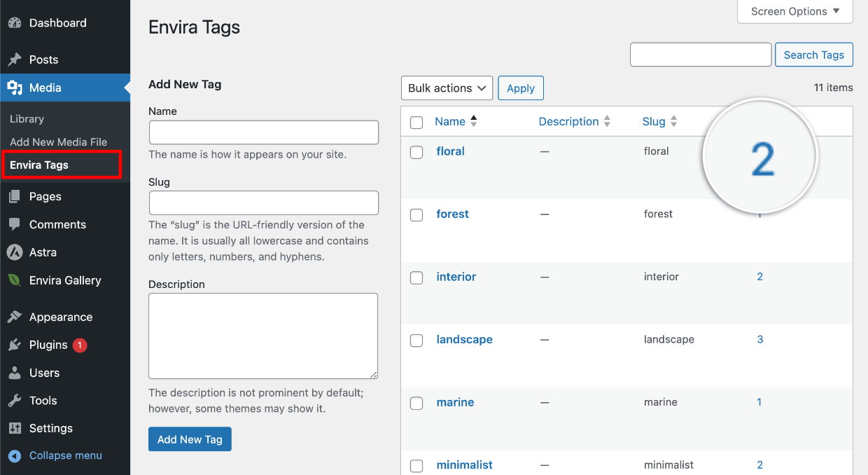Click the search tags input box

pos(701,55)
